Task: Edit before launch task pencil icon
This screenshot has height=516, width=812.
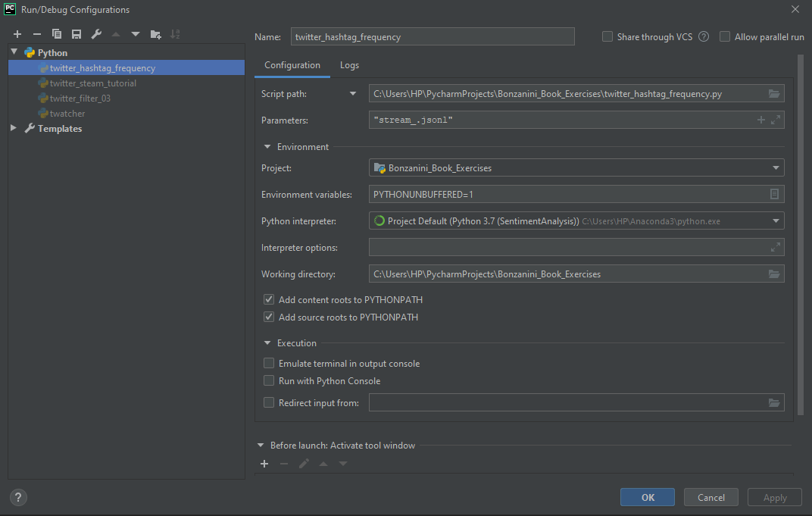Action: click(x=304, y=464)
